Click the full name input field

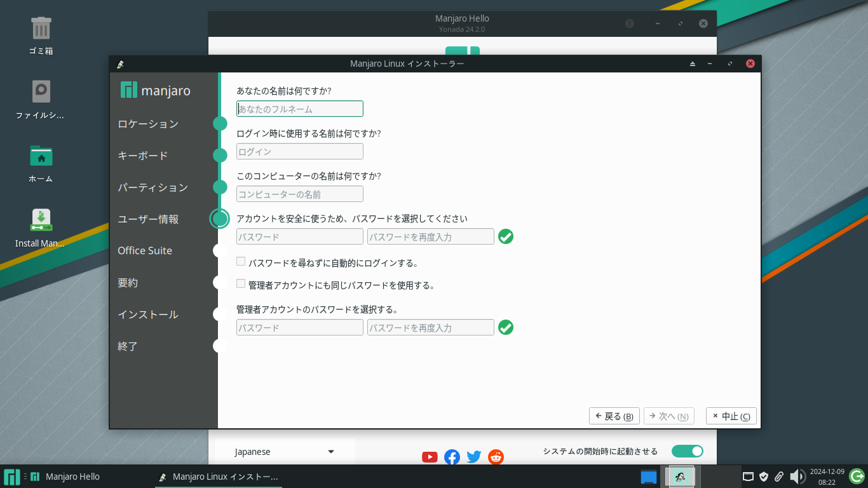(300, 109)
